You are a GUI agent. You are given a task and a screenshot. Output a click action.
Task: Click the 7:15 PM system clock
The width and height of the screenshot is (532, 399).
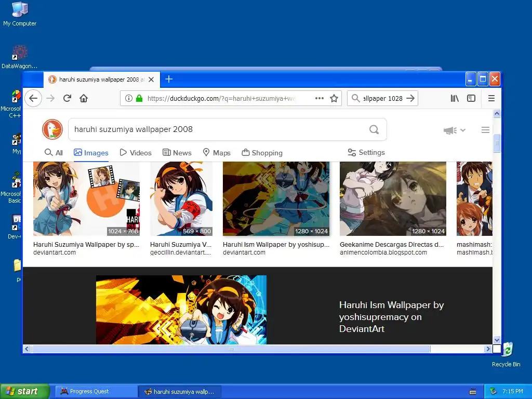coord(513,391)
